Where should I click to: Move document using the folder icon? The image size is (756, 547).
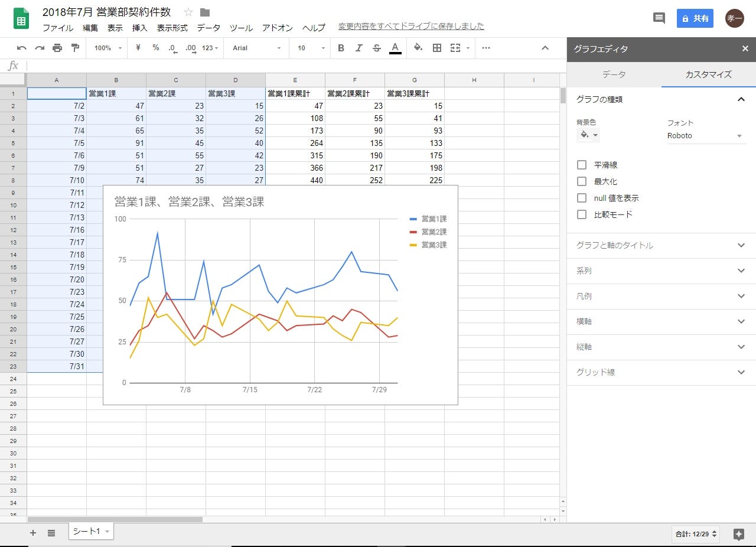click(205, 12)
